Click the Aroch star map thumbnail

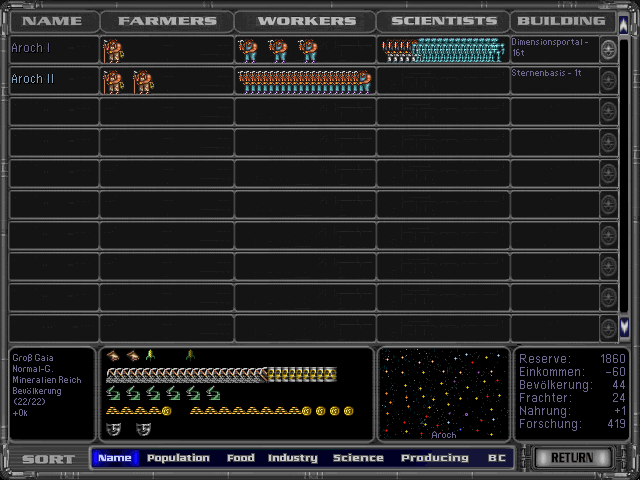pyautogui.click(x=443, y=393)
